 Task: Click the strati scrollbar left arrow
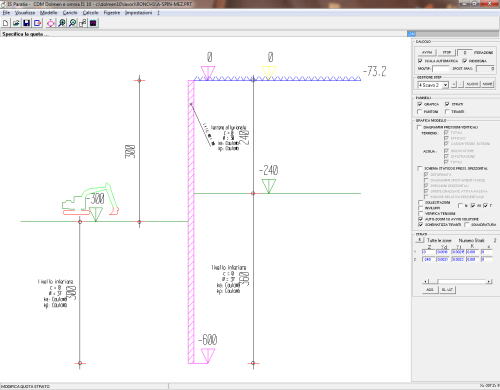[425, 281]
